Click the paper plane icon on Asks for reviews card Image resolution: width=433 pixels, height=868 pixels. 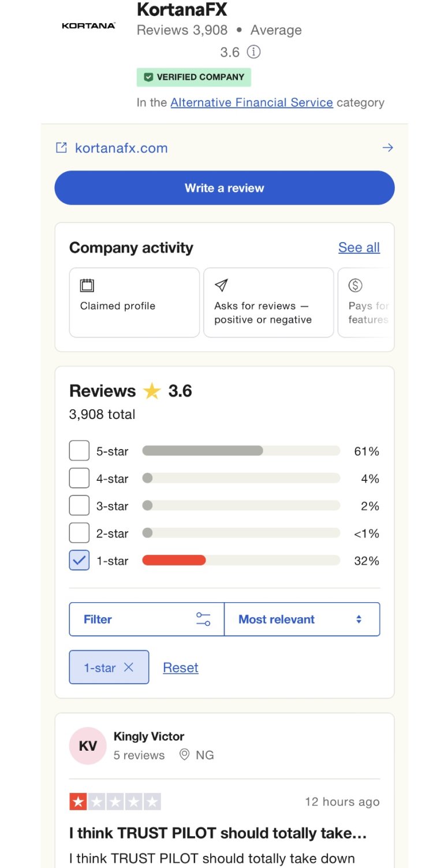tap(221, 285)
